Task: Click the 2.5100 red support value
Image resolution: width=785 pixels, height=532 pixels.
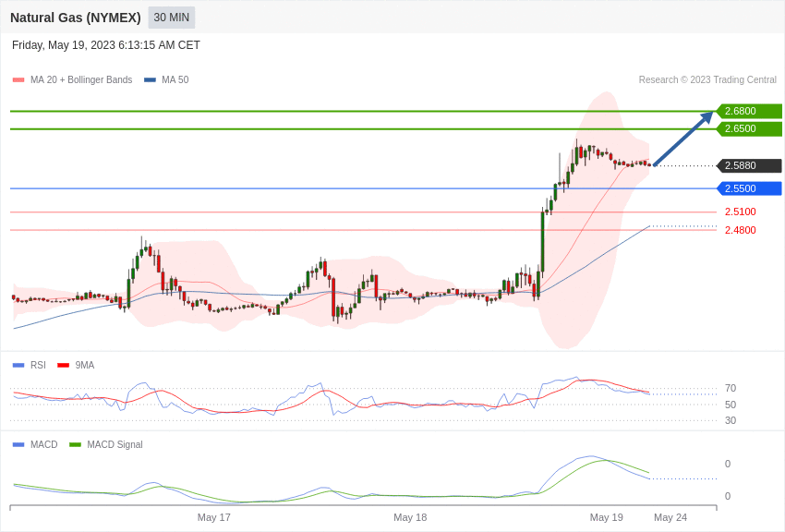Action: [x=741, y=212]
